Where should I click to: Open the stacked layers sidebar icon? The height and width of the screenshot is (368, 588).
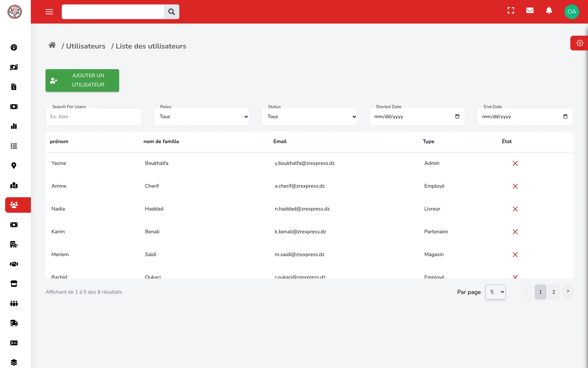point(14,362)
